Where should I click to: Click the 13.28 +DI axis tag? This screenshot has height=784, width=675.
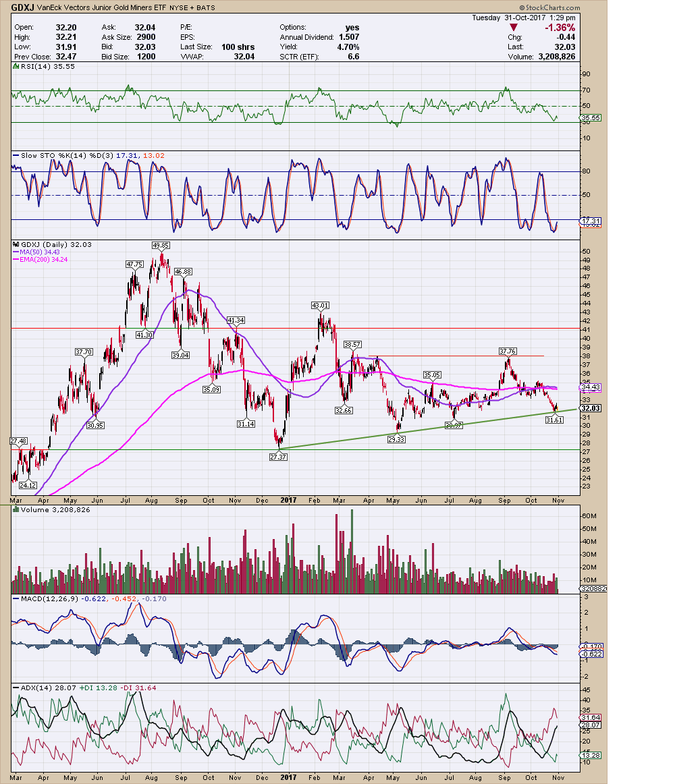click(x=591, y=755)
